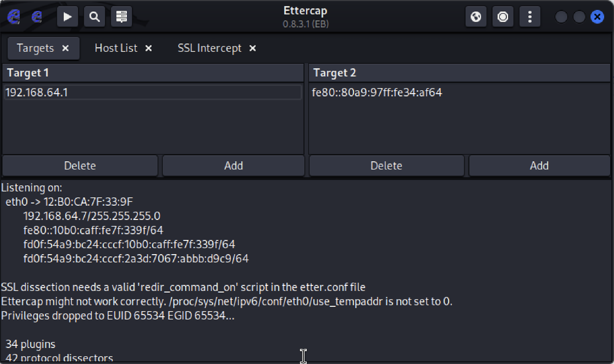Minimize the Ettercap window

(561, 17)
